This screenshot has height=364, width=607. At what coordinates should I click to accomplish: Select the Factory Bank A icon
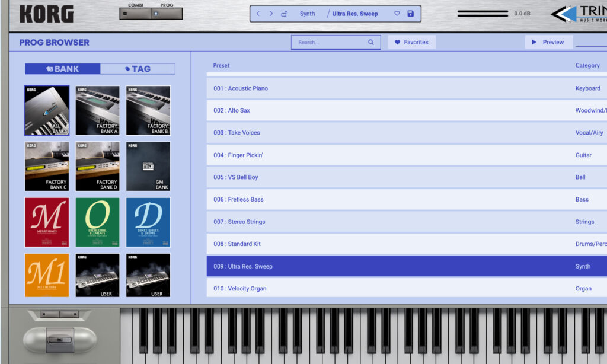point(97,110)
